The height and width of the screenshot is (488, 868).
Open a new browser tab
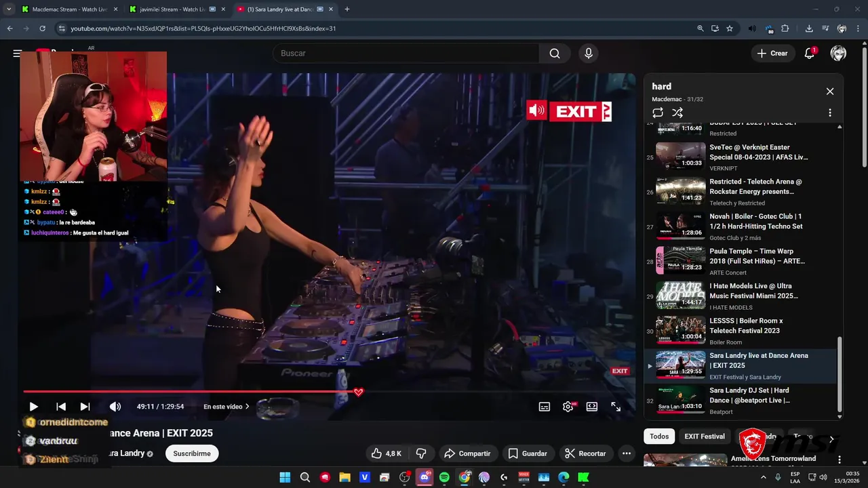pyautogui.click(x=347, y=9)
